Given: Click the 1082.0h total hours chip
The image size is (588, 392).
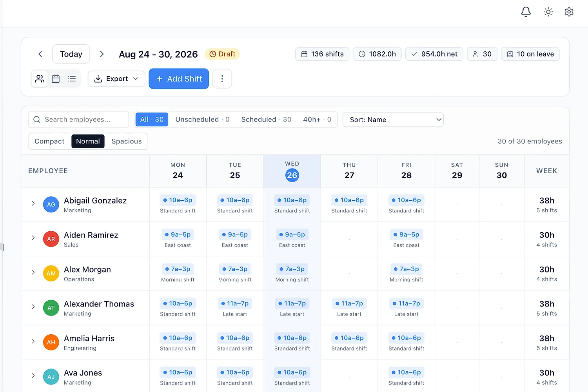Looking at the screenshot, I should tap(377, 54).
